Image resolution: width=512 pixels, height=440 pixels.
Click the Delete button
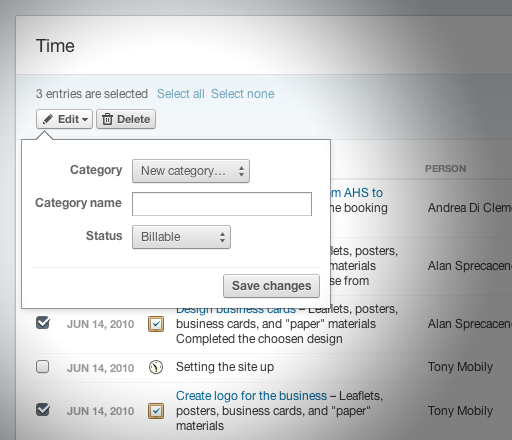pos(126,119)
